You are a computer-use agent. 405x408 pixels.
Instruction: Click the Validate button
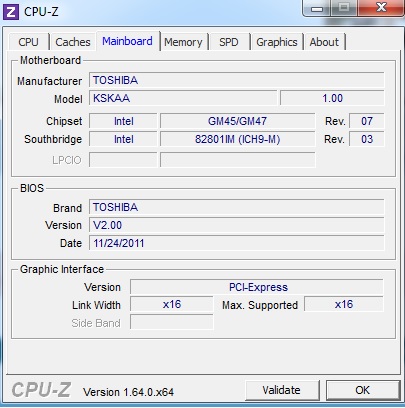pyautogui.click(x=282, y=390)
